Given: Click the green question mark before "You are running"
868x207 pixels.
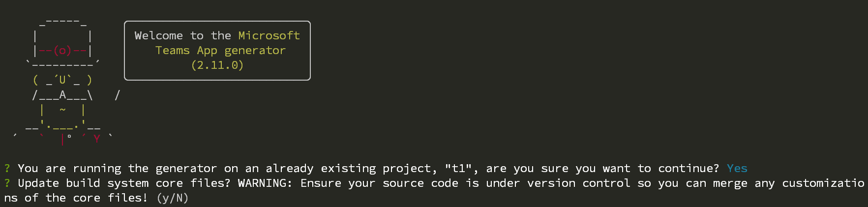Looking at the screenshot, I should pyautogui.click(x=7, y=169).
